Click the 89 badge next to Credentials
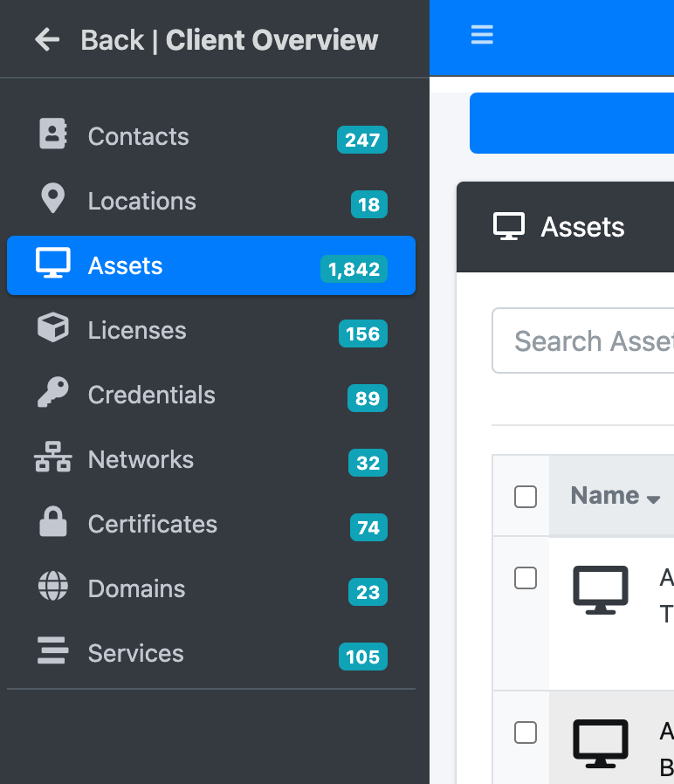 368,398
